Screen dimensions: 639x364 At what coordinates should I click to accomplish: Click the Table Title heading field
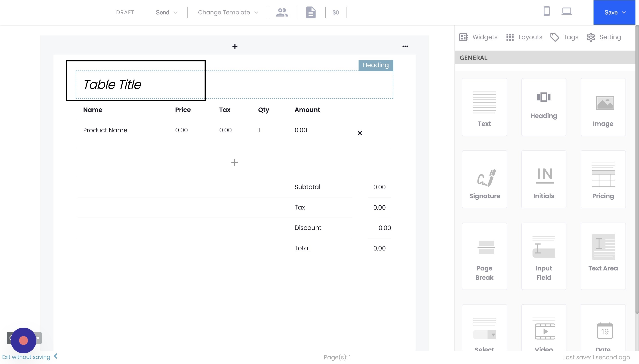tap(112, 84)
